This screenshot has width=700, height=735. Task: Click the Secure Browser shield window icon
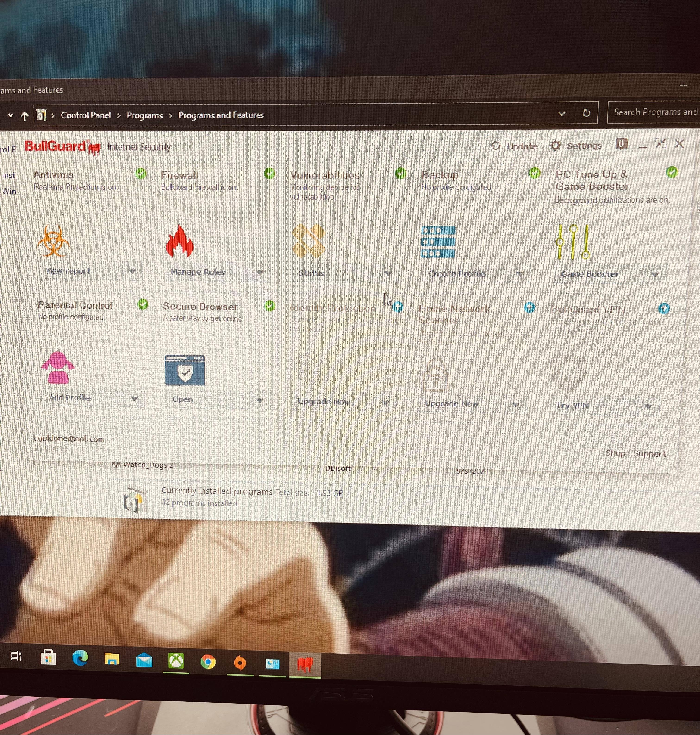(x=185, y=370)
